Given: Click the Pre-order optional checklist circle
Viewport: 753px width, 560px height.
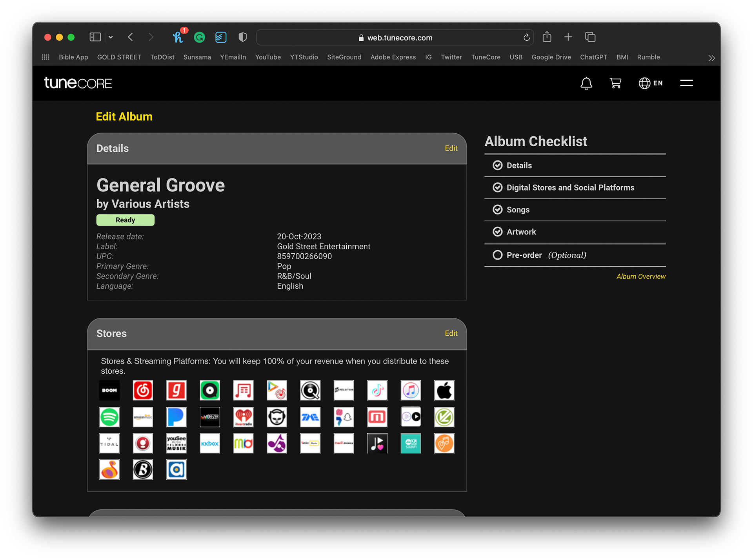Looking at the screenshot, I should pos(497,255).
